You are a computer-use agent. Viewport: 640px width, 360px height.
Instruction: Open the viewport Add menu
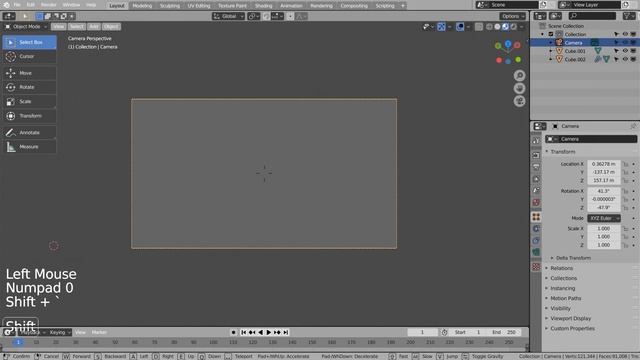94,27
